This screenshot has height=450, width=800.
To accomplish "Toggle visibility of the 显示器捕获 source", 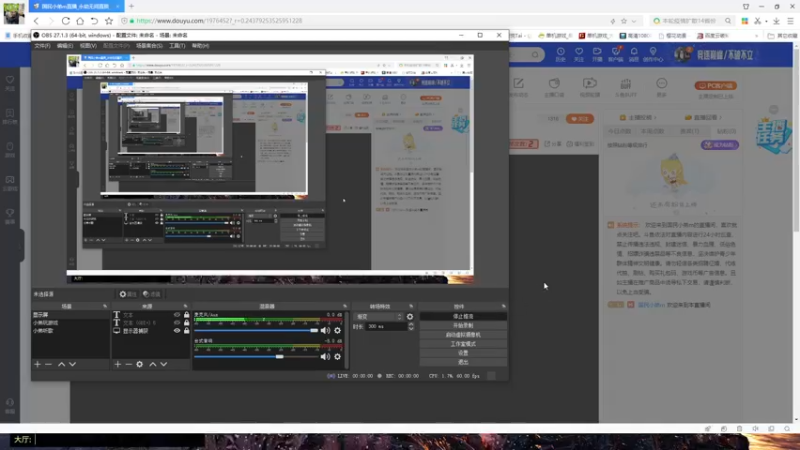I will [x=177, y=331].
